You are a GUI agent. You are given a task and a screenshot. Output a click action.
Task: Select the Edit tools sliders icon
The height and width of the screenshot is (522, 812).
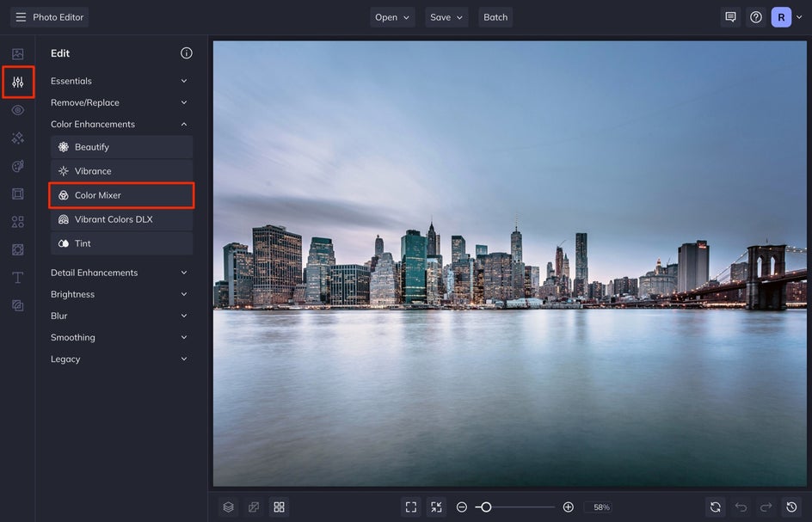coord(17,82)
